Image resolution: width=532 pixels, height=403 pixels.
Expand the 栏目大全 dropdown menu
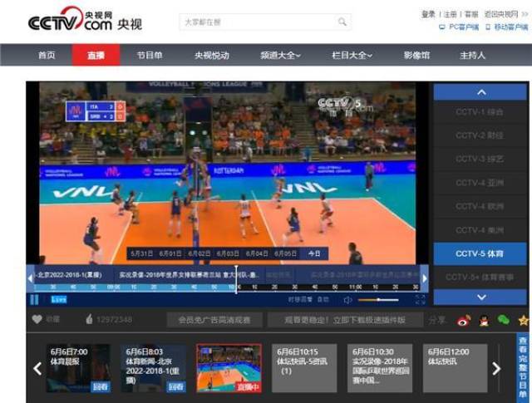(x=352, y=55)
